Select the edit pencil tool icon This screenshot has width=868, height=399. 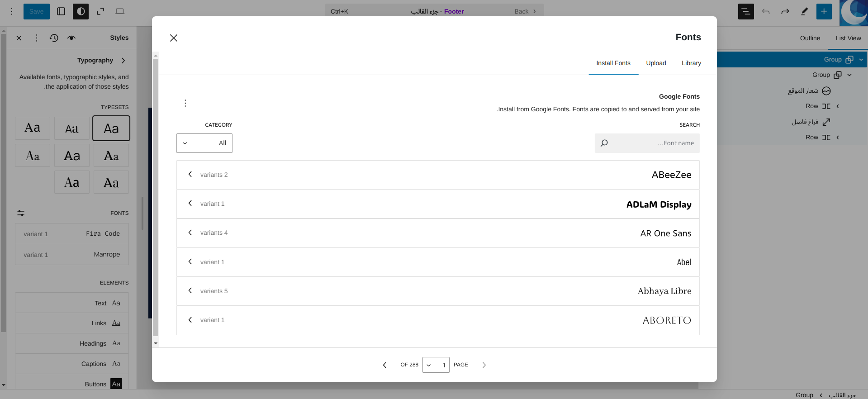804,11
